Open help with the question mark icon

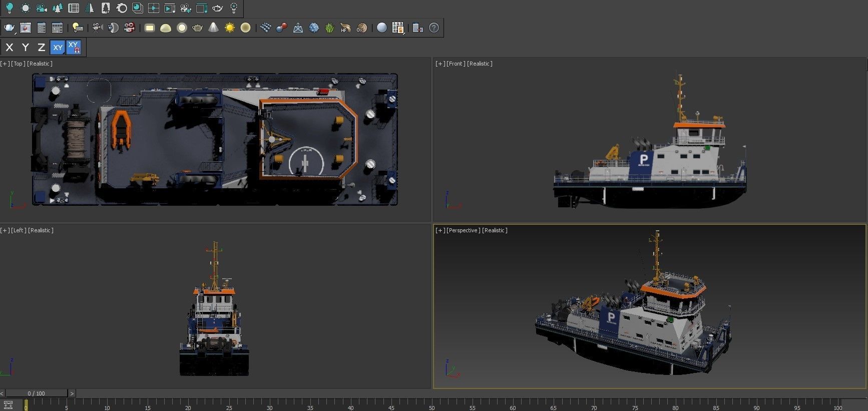[434, 28]
